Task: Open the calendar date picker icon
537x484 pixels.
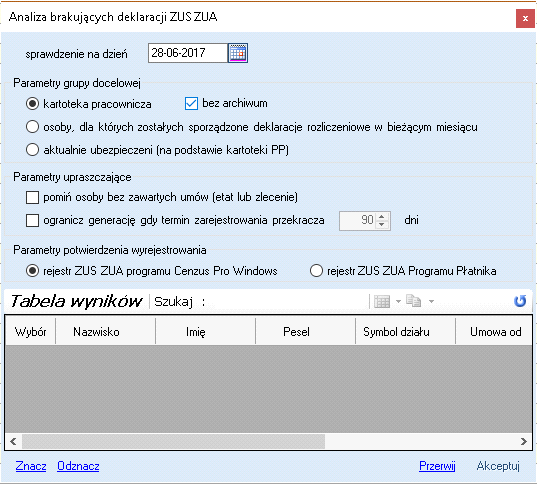Action: 238,53
